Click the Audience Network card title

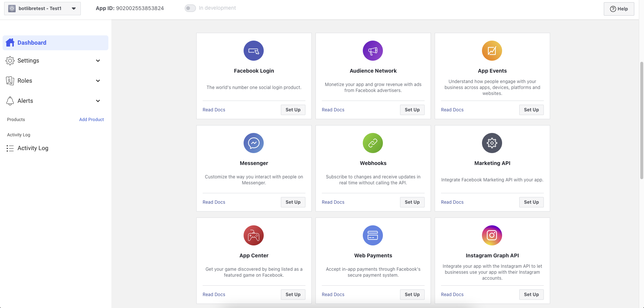pyautogui.click(x=373, y=71)
